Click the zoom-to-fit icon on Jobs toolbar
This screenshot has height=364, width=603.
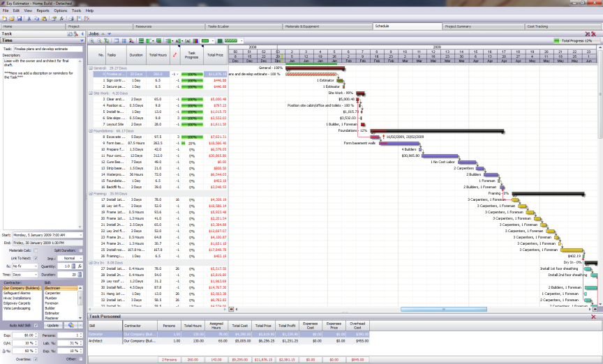coord(107,40)
